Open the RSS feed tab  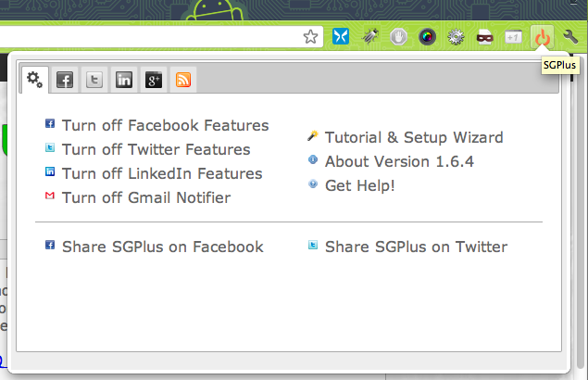182,80
